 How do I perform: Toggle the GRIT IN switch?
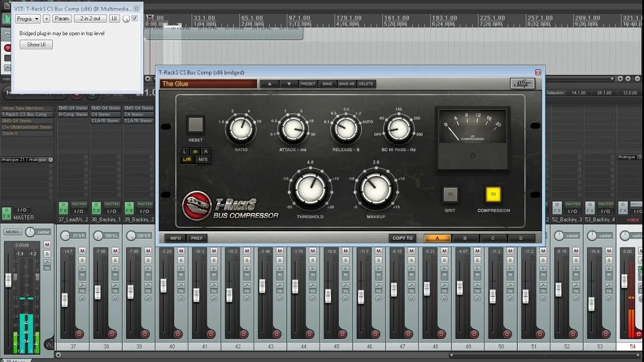(x=450, y=194)
